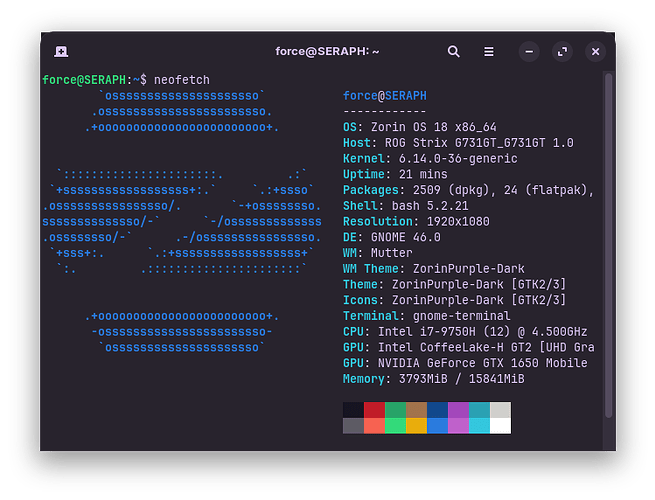
Task: Open the terminal search tool
Action: (x=454, y=51)
